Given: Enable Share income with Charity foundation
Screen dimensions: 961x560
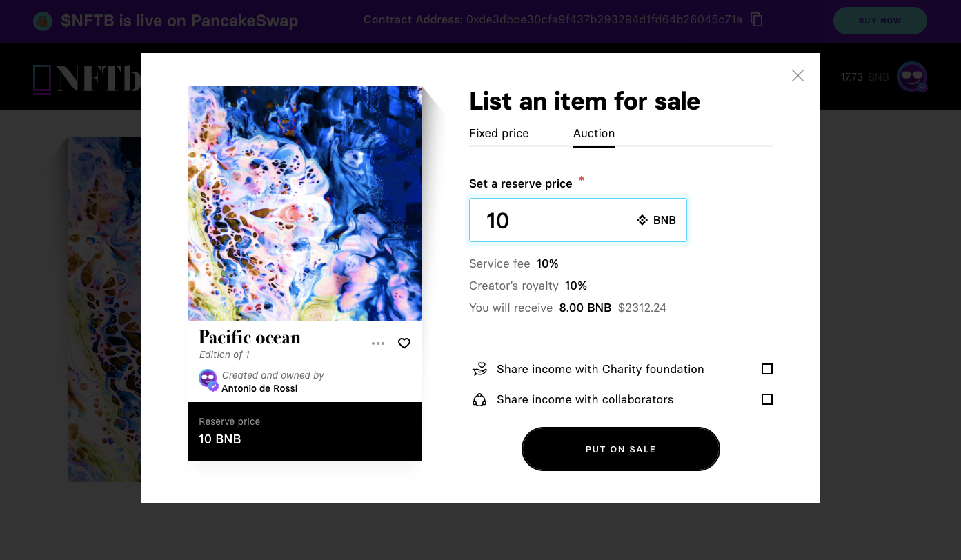Looking at the screenshot, I should 766,369.
